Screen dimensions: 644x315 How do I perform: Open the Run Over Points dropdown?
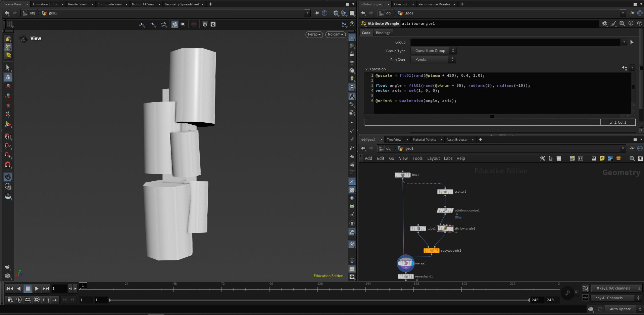click(433, 59)
